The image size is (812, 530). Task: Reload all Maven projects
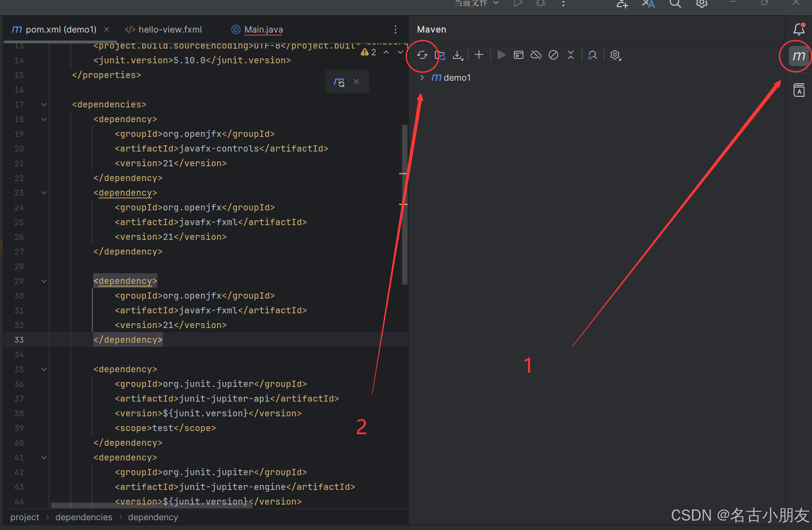[422, 55]
